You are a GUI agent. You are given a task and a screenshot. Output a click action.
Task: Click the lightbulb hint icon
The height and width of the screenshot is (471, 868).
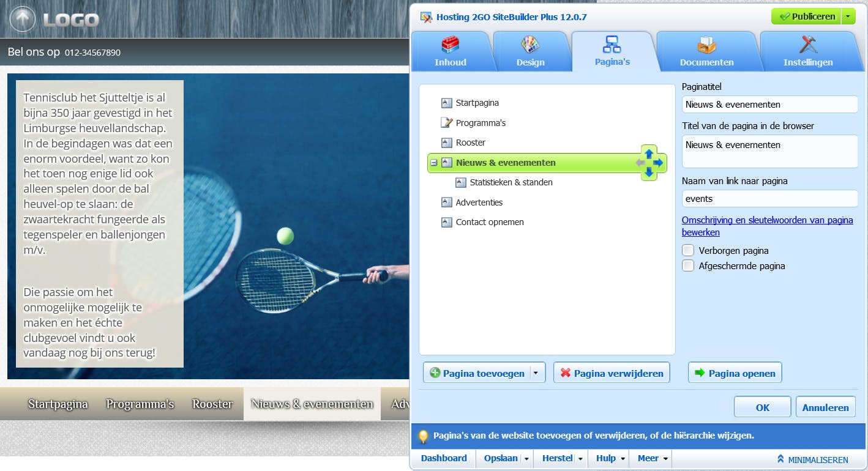coord(422,436)
